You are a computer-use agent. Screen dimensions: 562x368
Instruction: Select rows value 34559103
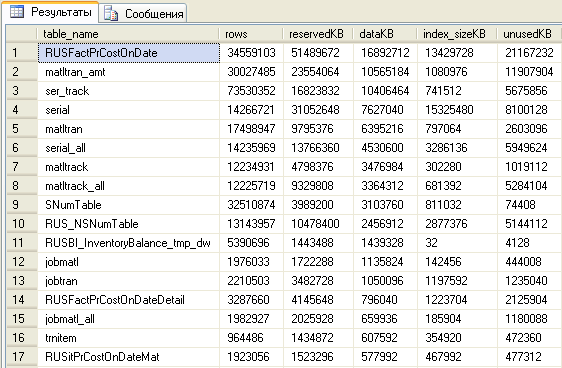[x=252, y=53]
